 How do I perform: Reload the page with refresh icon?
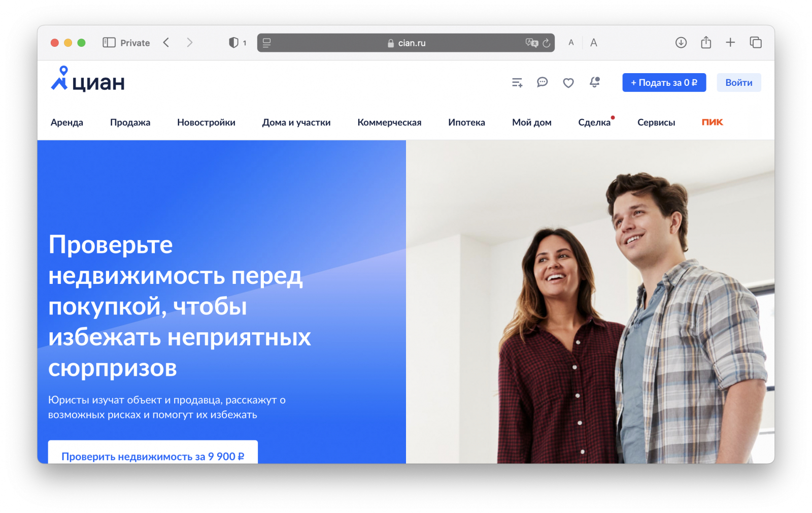(547, 43)
